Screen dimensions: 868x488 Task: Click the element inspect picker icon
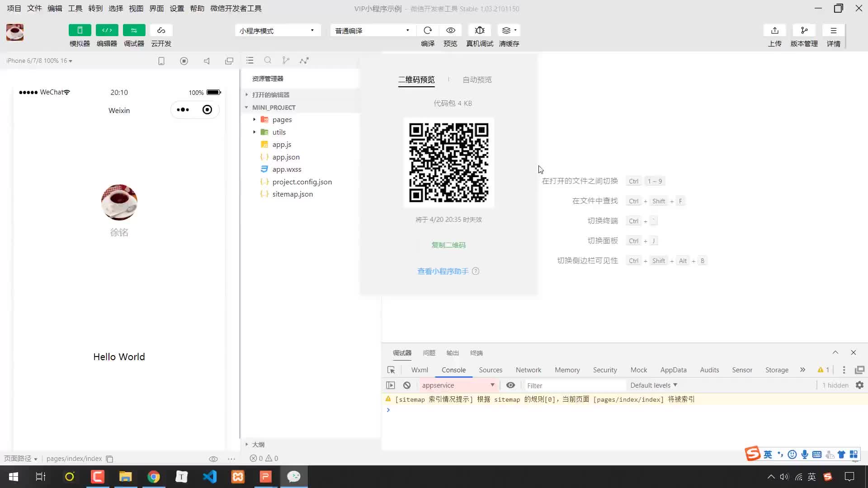[391, 370]
